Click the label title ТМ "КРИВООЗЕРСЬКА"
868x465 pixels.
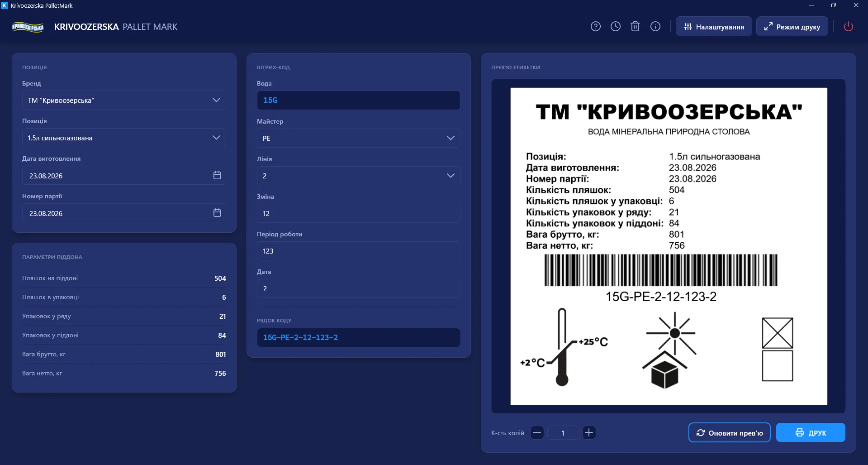[x=669, y=112]
